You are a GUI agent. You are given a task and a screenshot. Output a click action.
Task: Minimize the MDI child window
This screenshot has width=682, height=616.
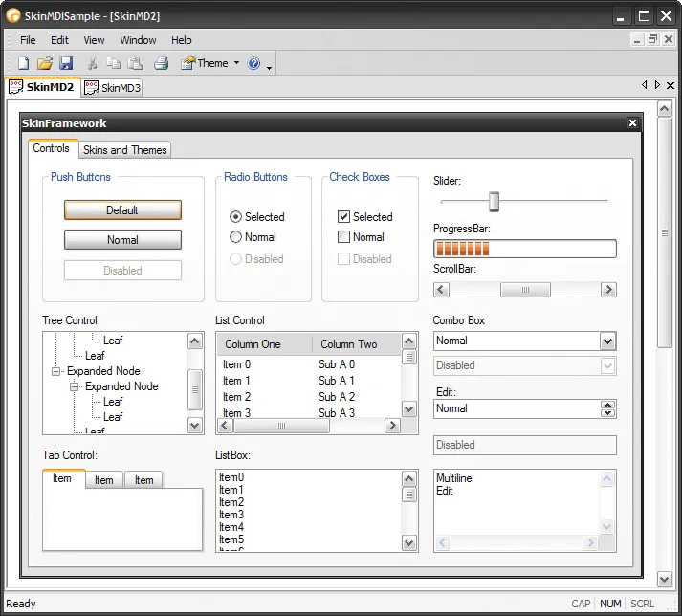point(637,39)
